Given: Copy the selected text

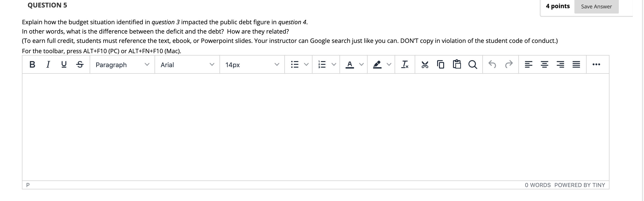Looking at the screenshot, I should pyautogui.click(x=441, y=64).
